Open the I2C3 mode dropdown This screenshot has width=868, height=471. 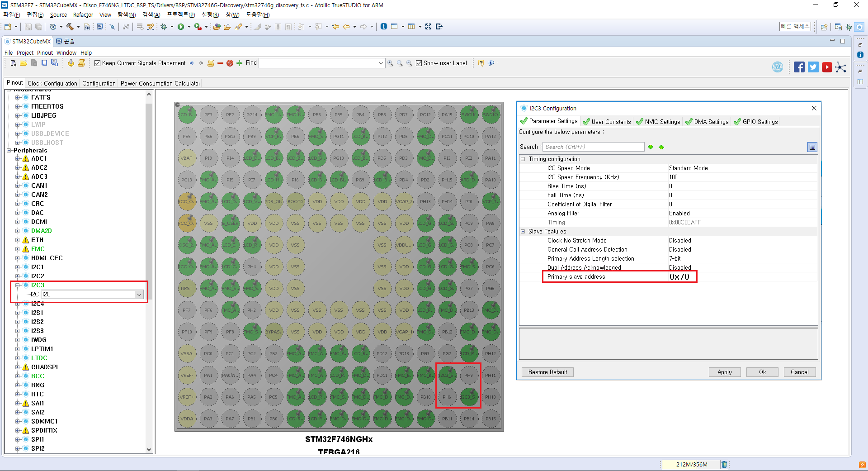(x=139, y=295)
